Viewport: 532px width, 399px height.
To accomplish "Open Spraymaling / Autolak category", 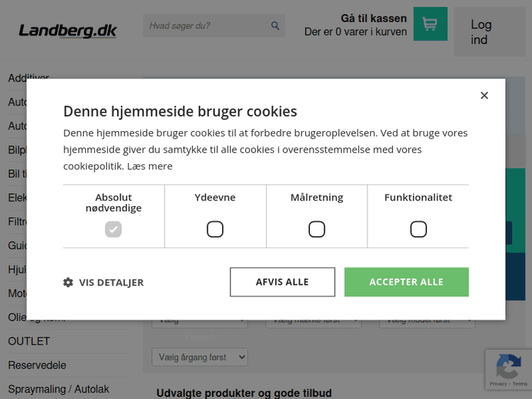I will (59, 390).
